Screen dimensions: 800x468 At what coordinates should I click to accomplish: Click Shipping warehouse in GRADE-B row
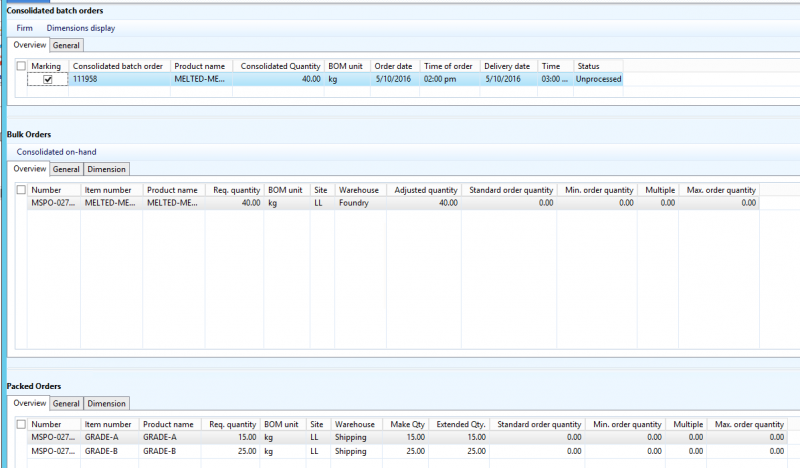356,451
